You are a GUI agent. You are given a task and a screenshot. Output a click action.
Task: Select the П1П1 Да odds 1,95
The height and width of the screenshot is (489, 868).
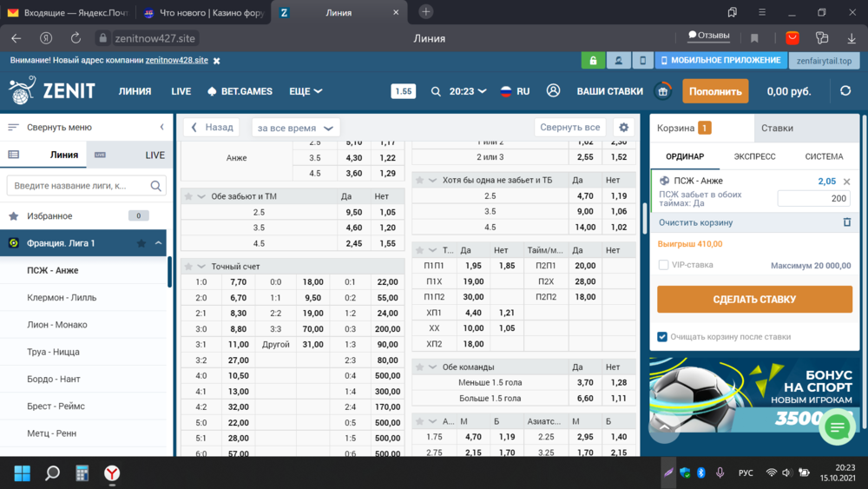click(473, 266)
